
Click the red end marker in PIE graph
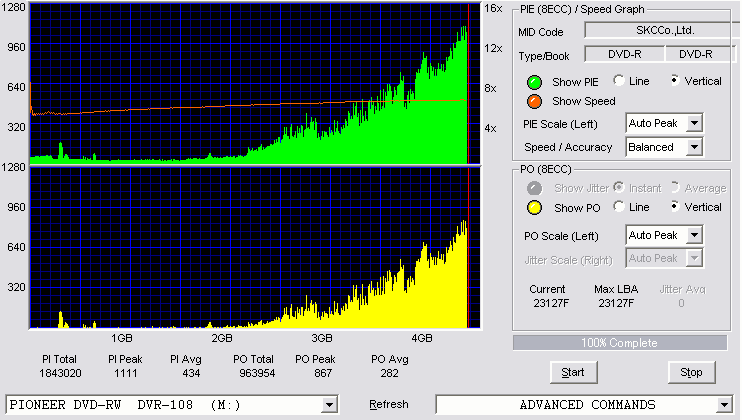coord(468,84)
